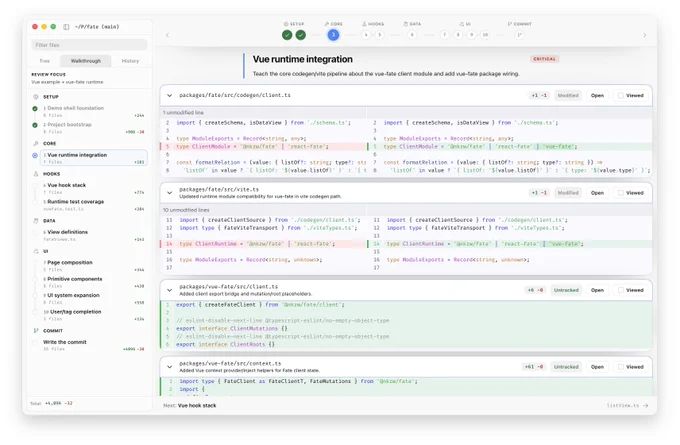
Task: Jump to step 9 in top stepper
Action: (471, 35)
